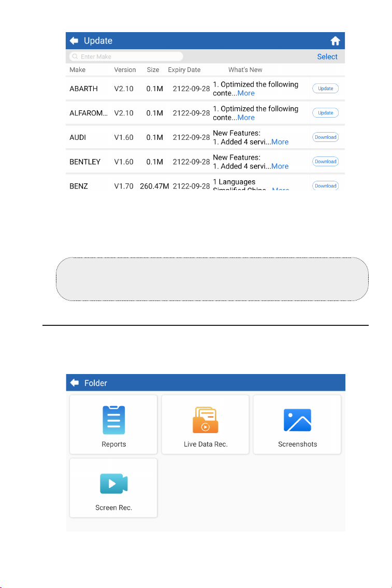Click the Live Data Rec. label
Viewport: 392px width, 588px height.
(206, 444)
